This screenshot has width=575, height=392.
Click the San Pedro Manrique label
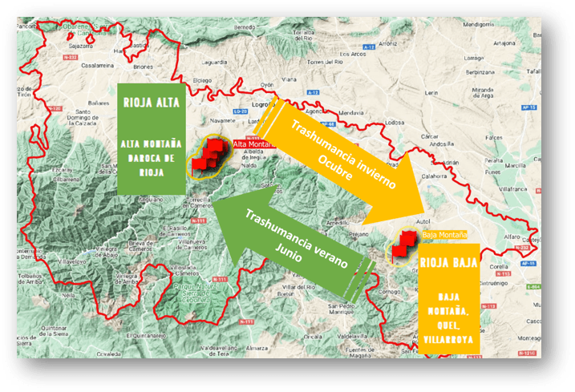click(x=341, y=309)
